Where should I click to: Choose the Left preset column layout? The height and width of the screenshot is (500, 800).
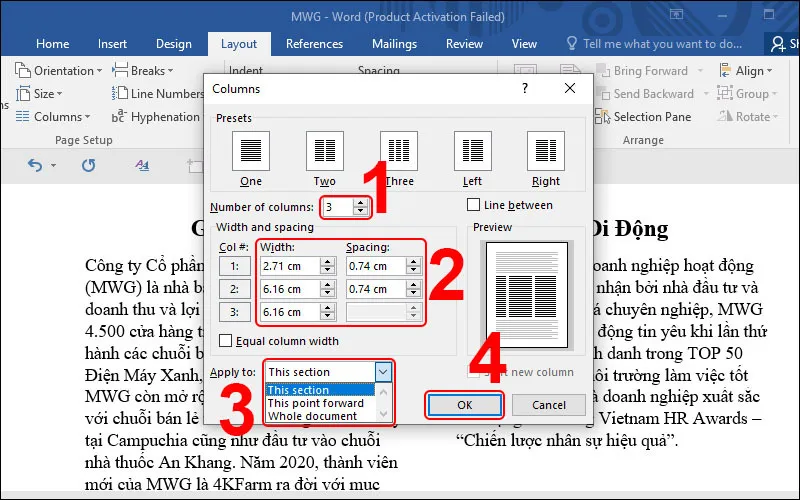pos(472,151)
